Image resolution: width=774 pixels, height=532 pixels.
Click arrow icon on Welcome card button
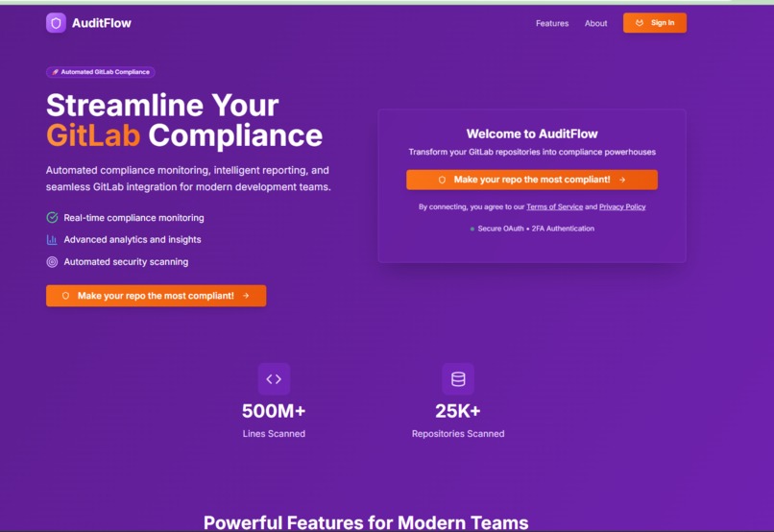622,180
